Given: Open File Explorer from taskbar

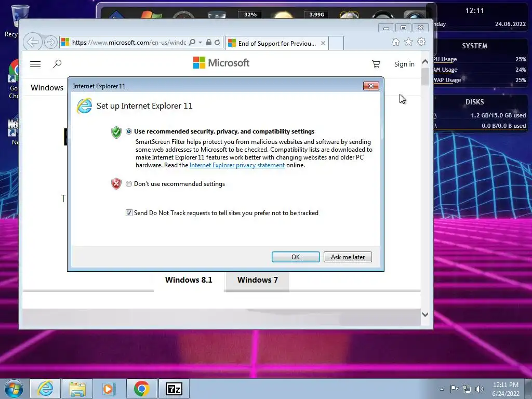Looking at the screenshot, I should click(77, 389).
